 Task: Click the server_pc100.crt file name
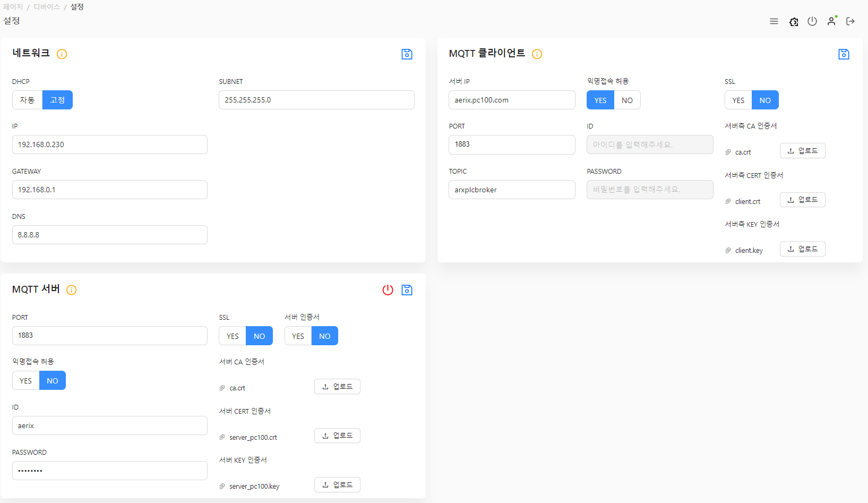point(253,438)
